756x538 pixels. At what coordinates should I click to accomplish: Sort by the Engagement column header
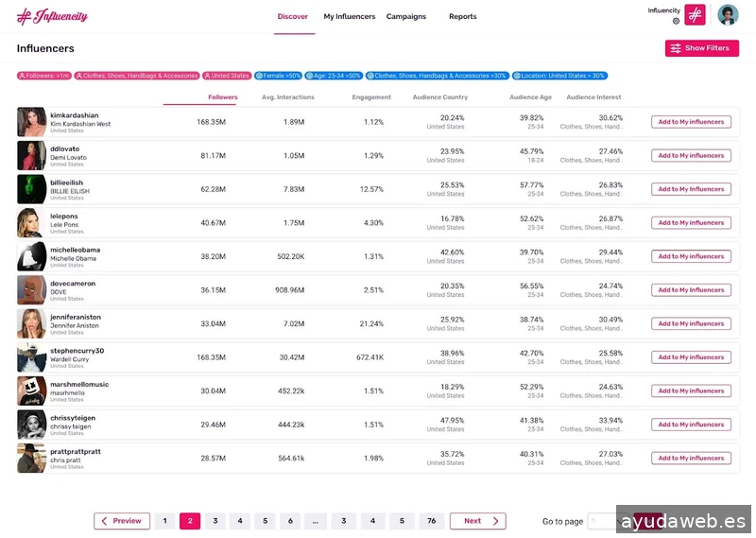tap(371, 97)
